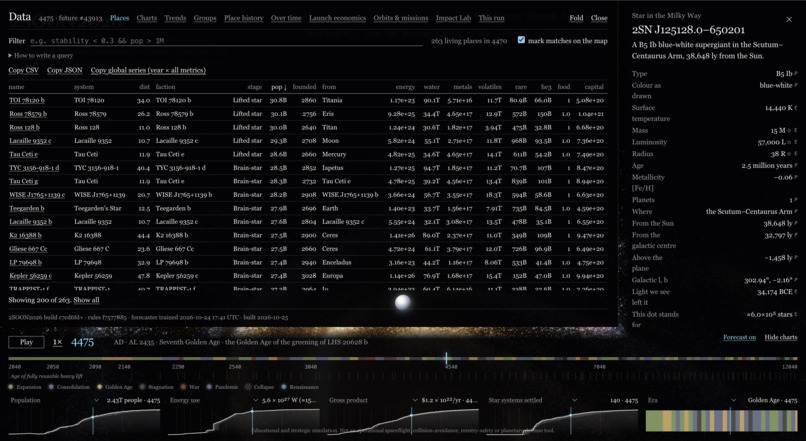Open the Tau Ceti e place link

click(23, 154)
